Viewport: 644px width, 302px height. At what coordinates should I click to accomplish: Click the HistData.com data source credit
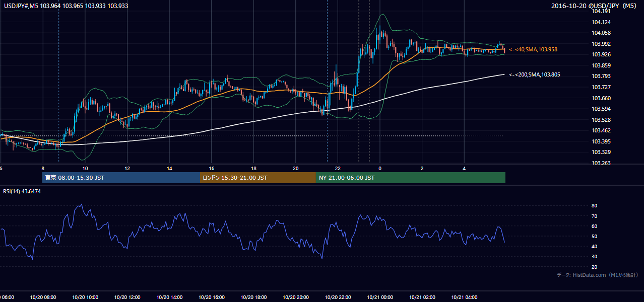(x=598, y=275)
